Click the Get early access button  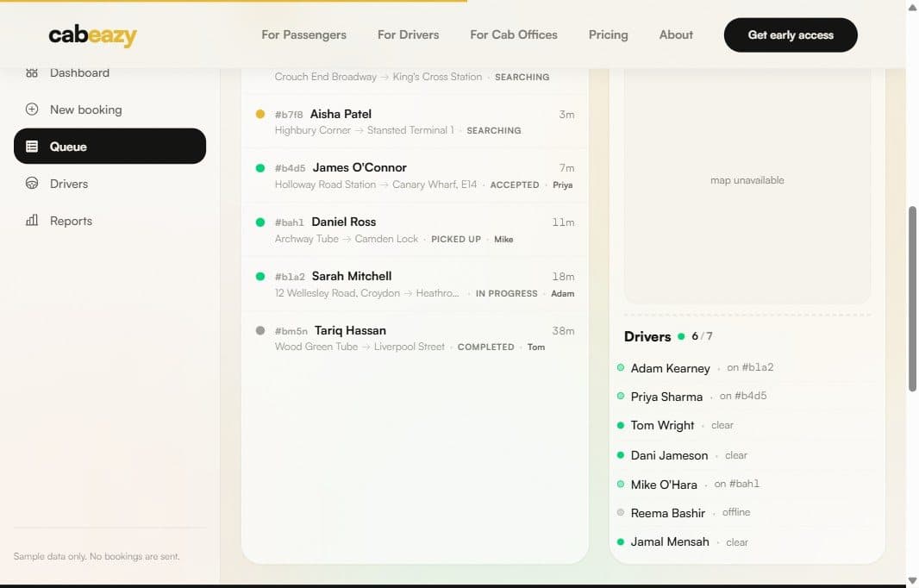click(791, 35)
